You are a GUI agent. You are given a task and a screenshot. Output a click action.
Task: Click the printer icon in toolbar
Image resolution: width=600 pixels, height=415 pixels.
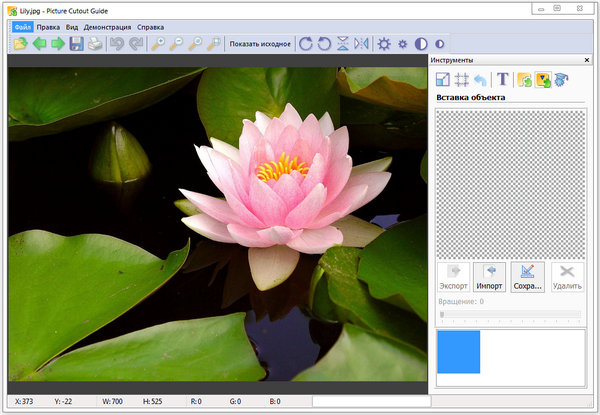click(x=95, y=44)
